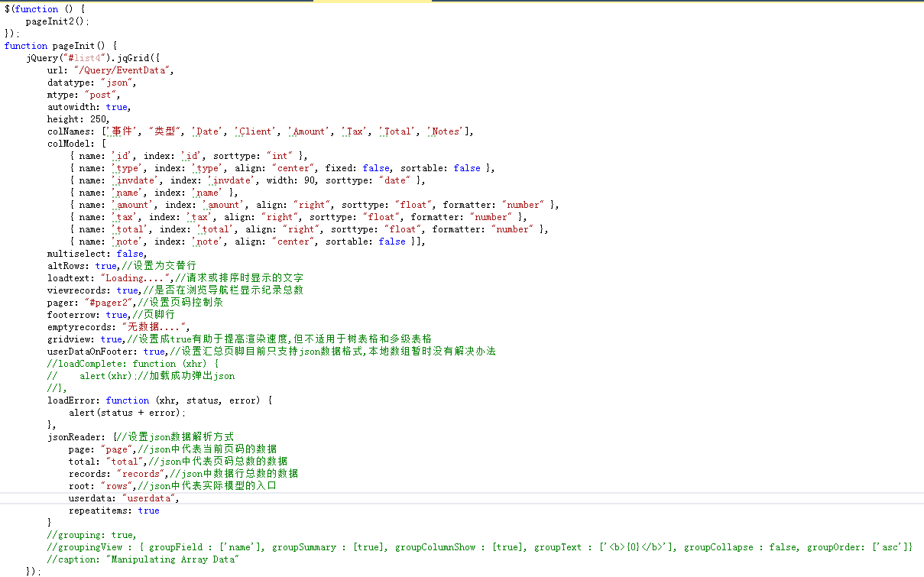Click the sorttype "date" value

click(395, 180)
